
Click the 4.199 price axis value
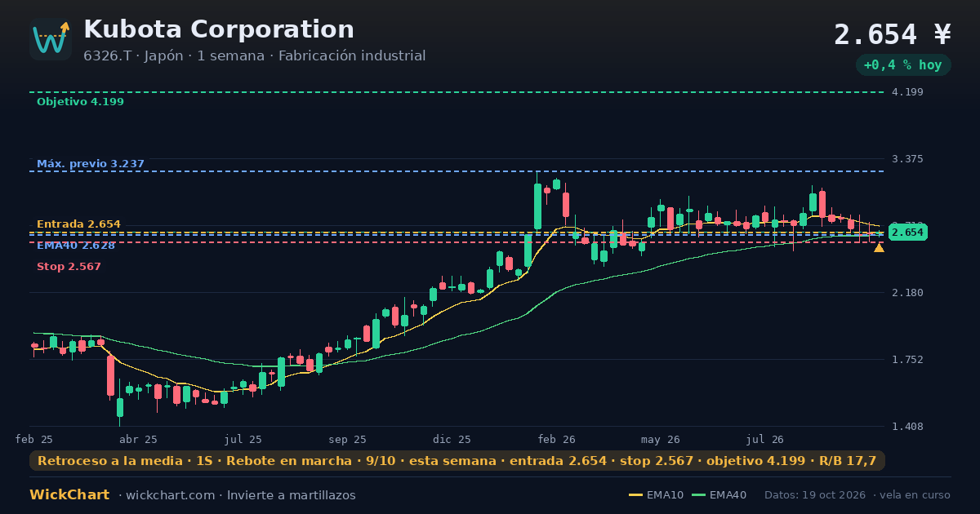pyautogui.click(x=907, y=92)
